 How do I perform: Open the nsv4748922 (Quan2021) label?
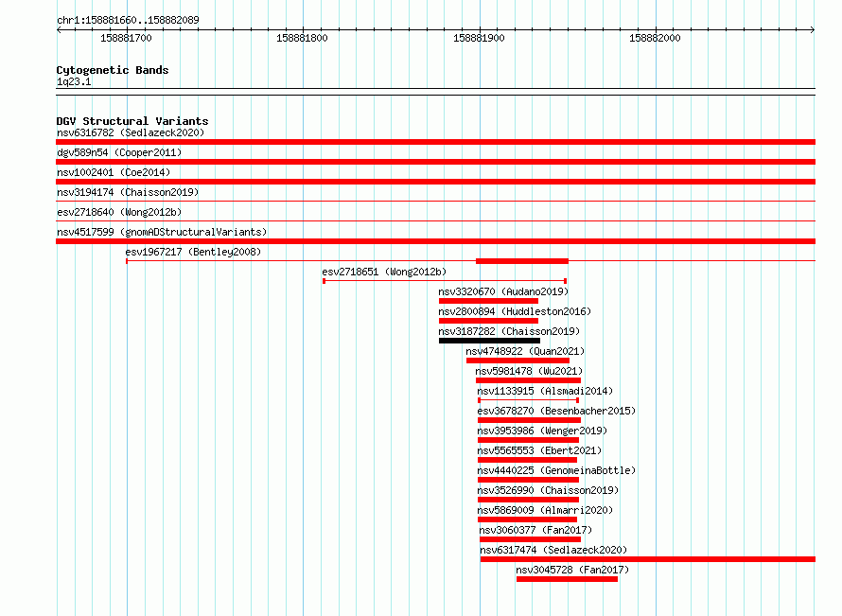pyautogui.click(x=525, y=351)
